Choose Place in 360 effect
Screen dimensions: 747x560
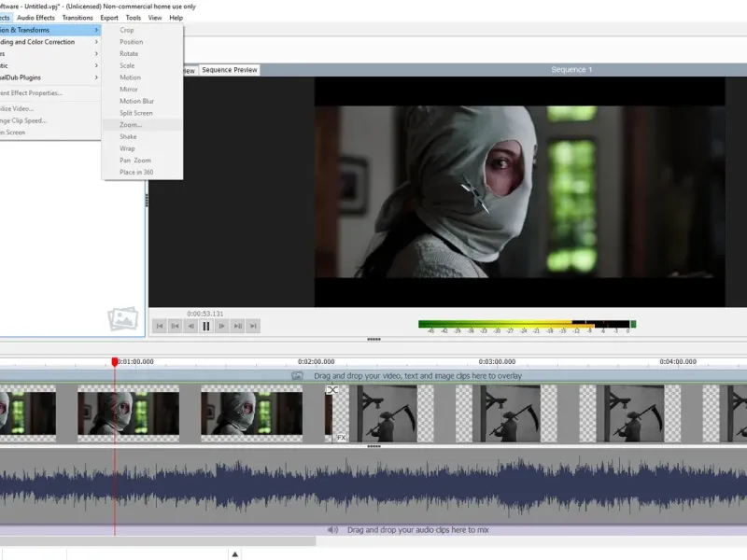pos(143,173)
